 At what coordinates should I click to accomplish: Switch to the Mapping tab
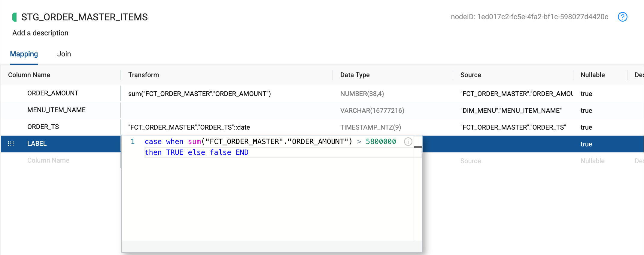tap(24, 54)
